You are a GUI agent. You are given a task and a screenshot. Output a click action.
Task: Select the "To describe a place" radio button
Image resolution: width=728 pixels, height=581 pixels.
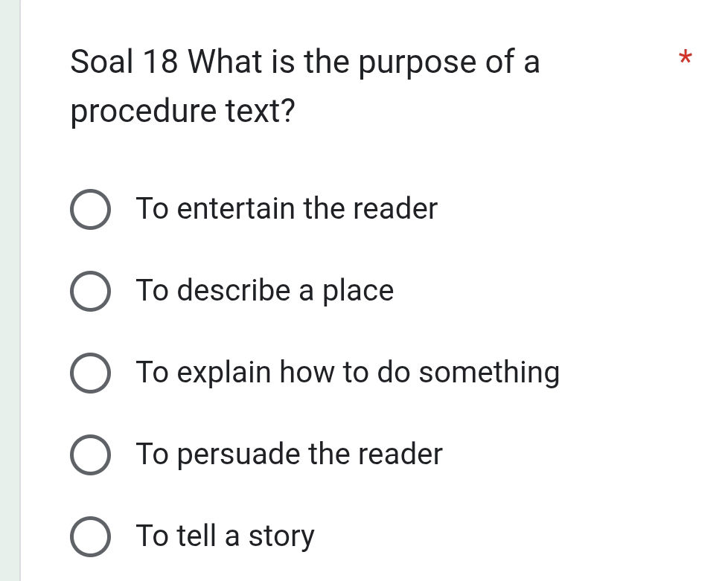click(90, 291)
